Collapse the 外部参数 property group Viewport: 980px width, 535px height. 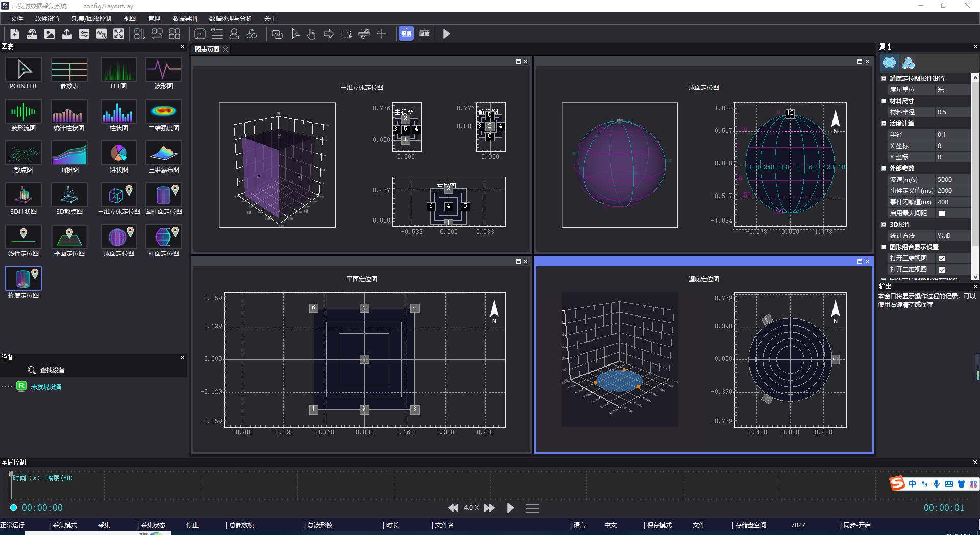(884, 168)
